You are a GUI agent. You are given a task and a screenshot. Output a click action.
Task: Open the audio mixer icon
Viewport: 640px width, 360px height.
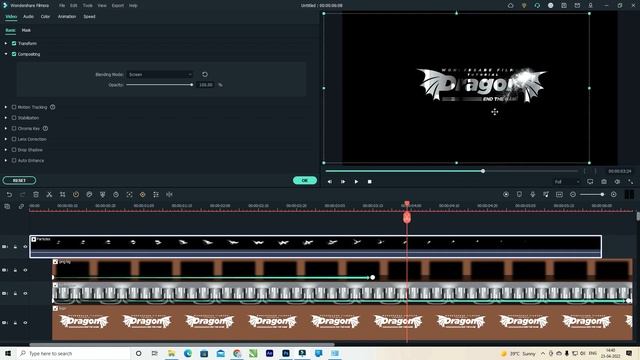tap(546, 195)
